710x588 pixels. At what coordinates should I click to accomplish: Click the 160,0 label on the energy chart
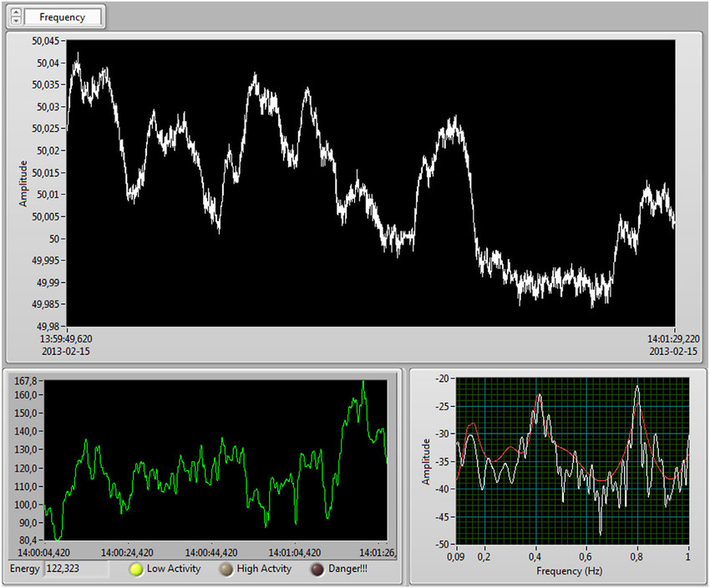coord(25,395)
